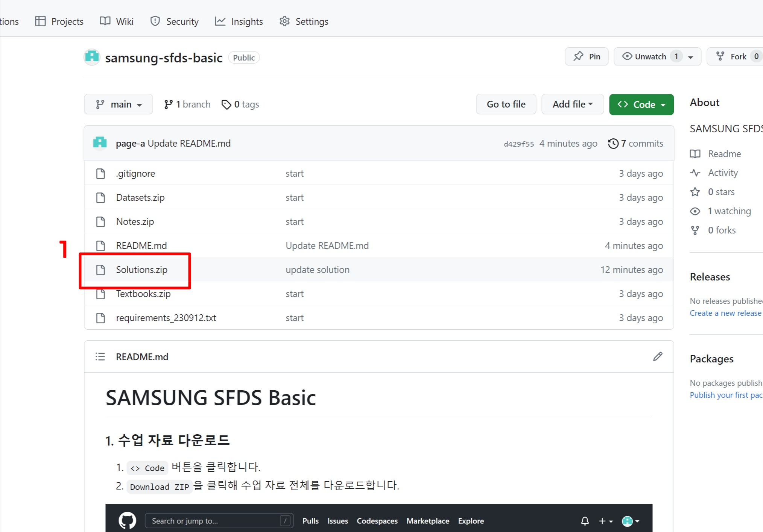
Task: Switch to the Settings tab
Action: (x=304, y=21)
